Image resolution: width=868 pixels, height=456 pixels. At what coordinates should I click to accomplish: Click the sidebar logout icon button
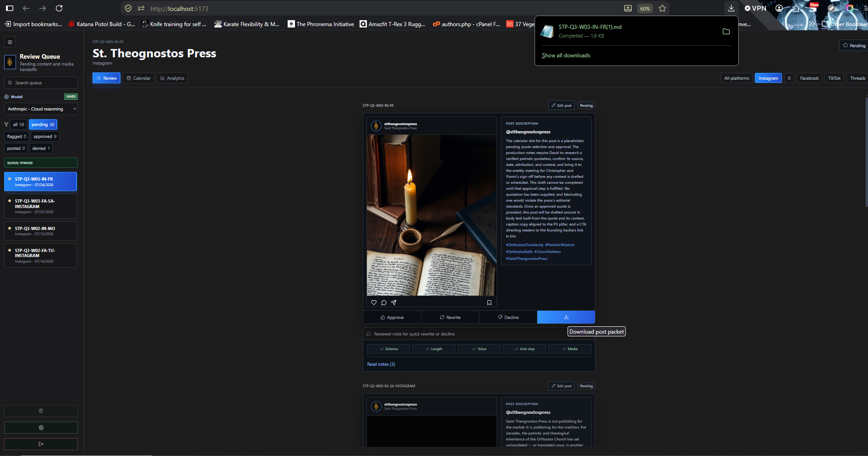click(41, 444)
